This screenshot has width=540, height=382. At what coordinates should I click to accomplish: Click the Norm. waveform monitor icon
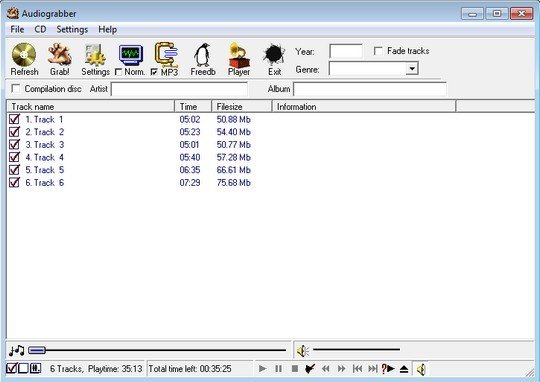click(x=131, y=55)
